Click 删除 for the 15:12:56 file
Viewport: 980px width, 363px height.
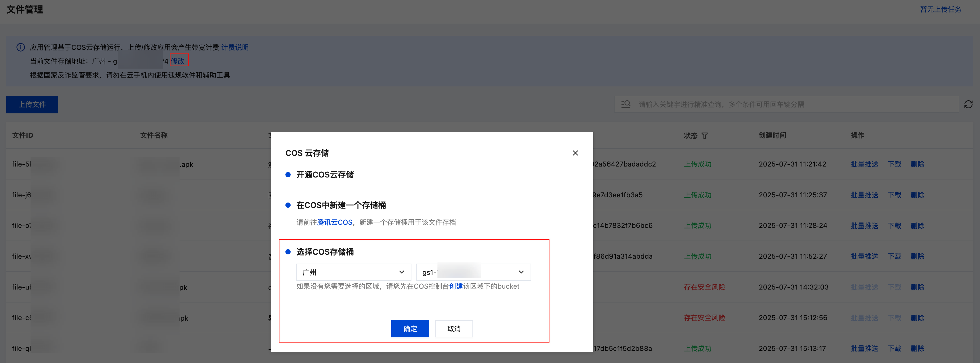(x=917, y=318)
